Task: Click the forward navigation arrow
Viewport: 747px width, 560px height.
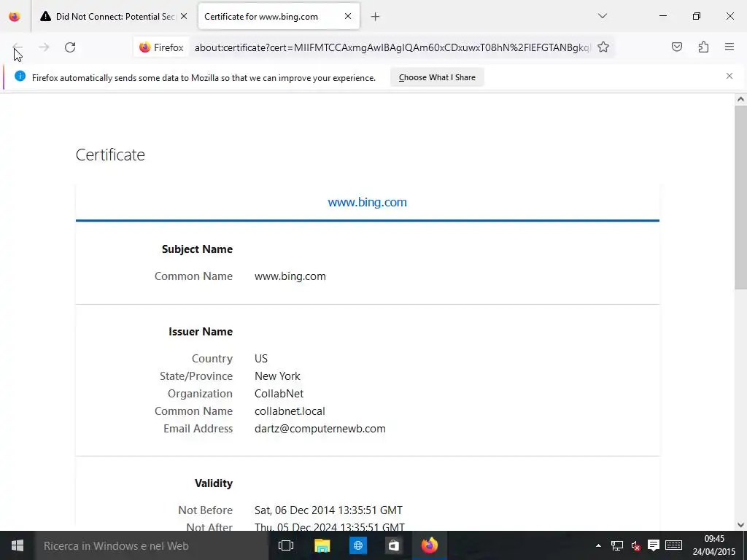Action: tap(44, 47)
